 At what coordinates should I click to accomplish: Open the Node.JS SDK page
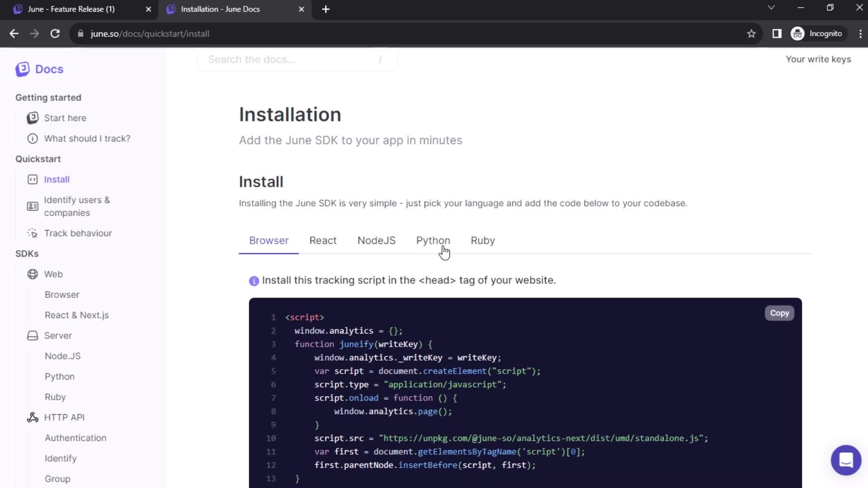pos(63,356)
